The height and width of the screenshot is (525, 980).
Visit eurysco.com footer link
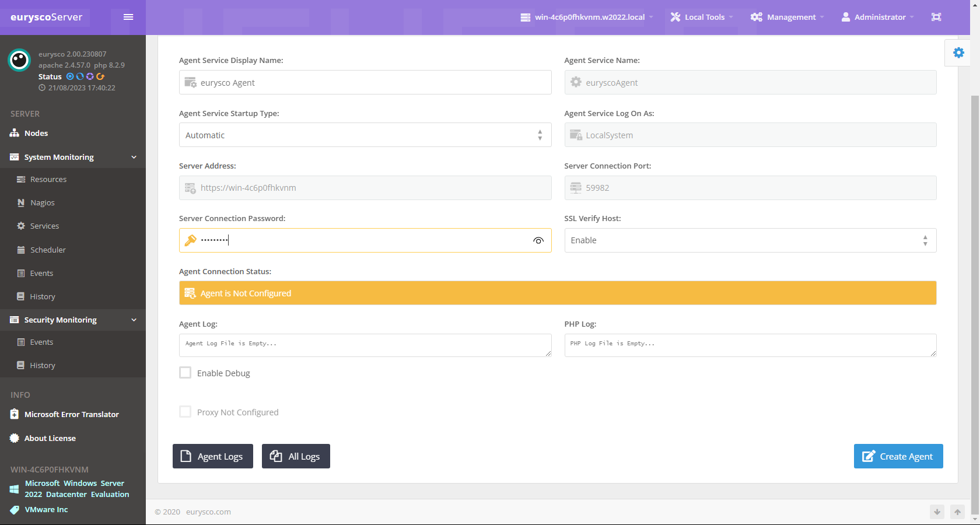(x=208, y=512)
